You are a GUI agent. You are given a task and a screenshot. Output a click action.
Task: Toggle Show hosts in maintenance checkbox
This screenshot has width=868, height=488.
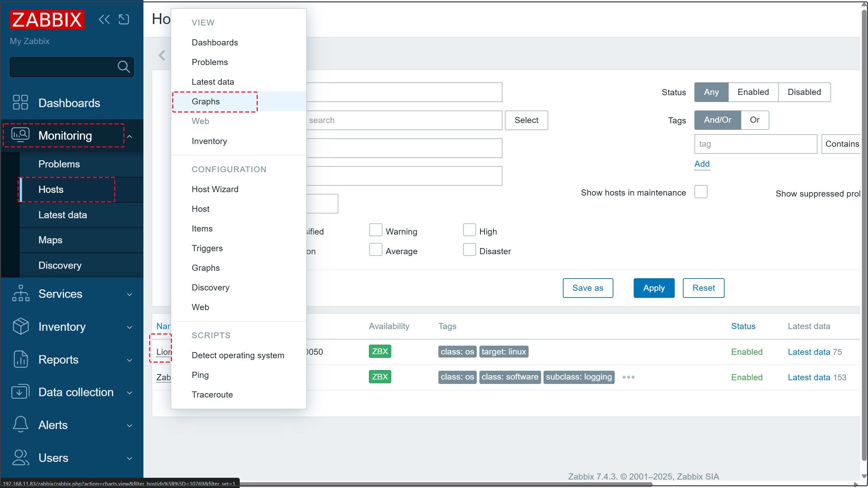pos(701,192)
